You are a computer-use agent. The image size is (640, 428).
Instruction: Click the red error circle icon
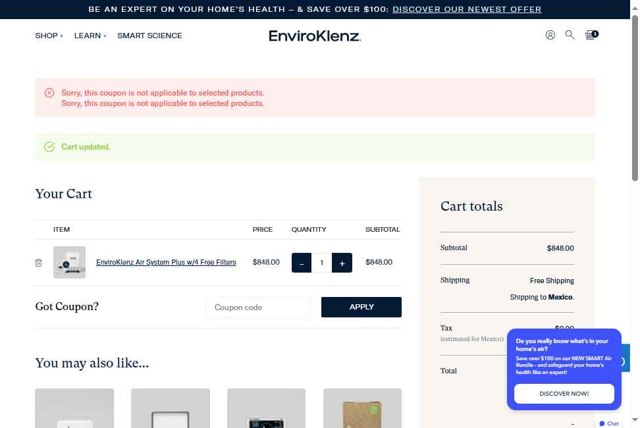point(49,93)
